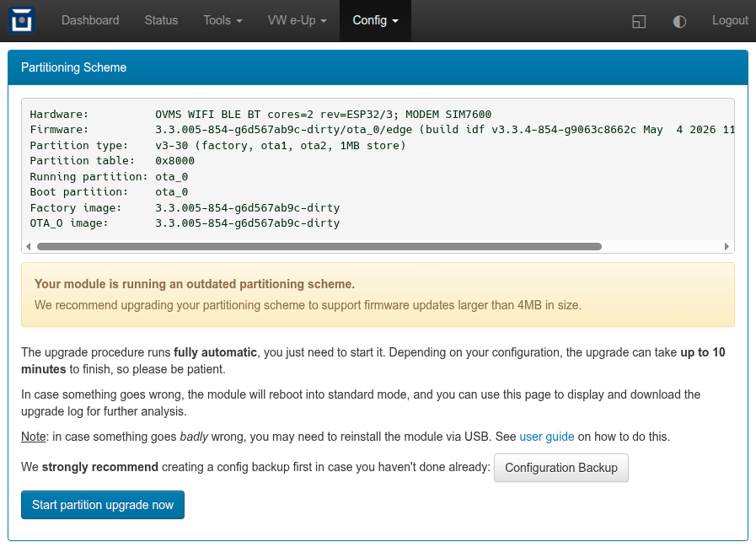The height and width of the screenshot is (547, 756).
Task: Click the Firmware version line
Action: [382, 129]
